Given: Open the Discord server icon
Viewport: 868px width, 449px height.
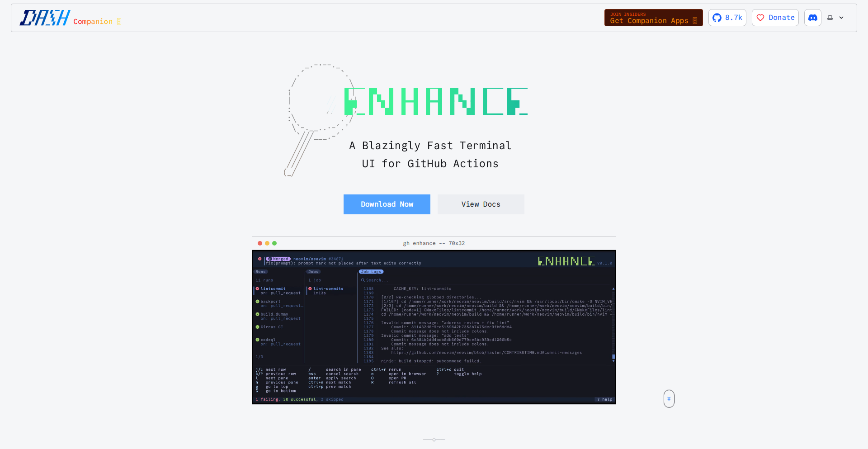Looking at the screenshot, I should coord(812,18).
